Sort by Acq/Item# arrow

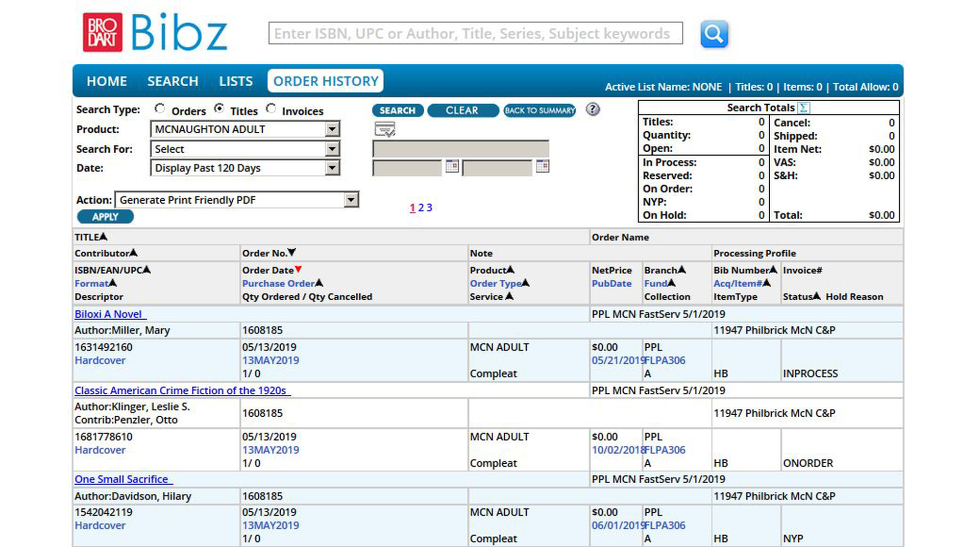(x=767, y=282)
